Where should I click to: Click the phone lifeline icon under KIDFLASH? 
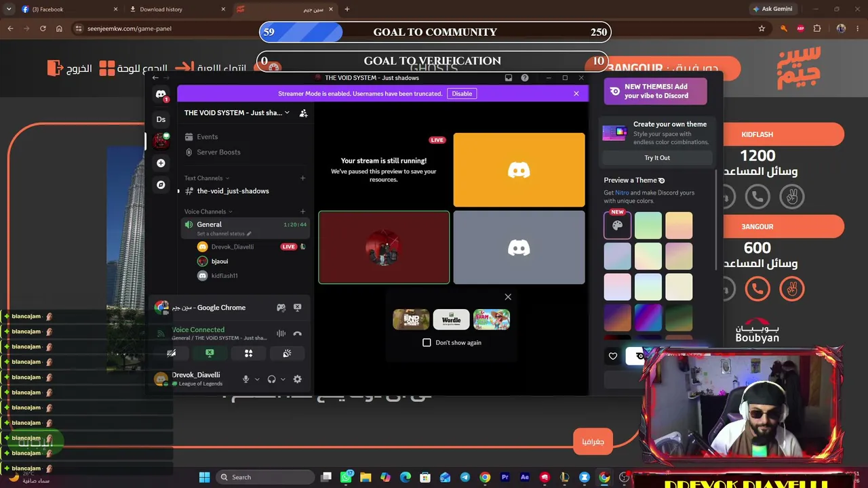coord(757,197)
